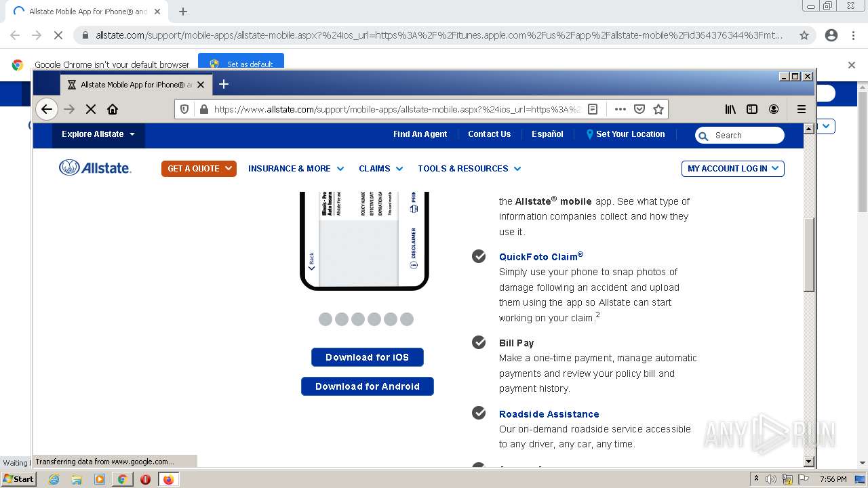Expand Explore Allstate dropdown
This screenshot has width=868, height=488.
pyautogui.click(x=98, y=134)
